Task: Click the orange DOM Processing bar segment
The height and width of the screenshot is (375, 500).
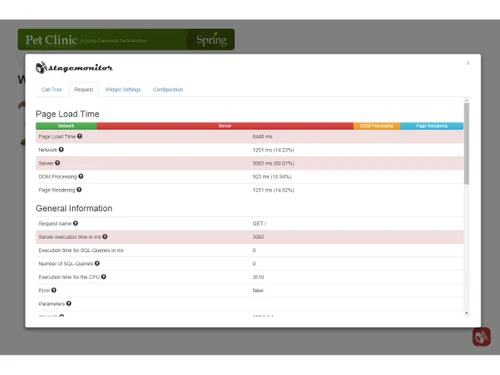Action: [377, 126]
